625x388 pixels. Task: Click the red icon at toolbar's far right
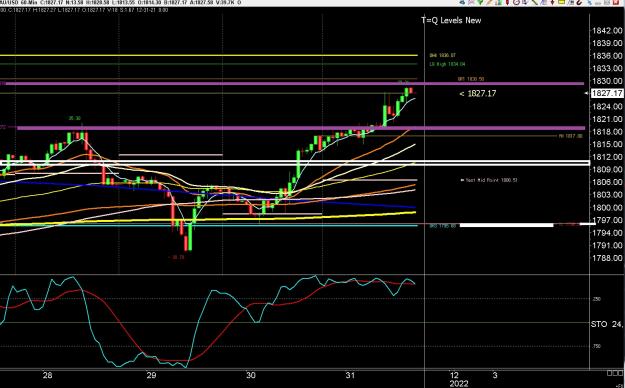click(x=616, y=2)
